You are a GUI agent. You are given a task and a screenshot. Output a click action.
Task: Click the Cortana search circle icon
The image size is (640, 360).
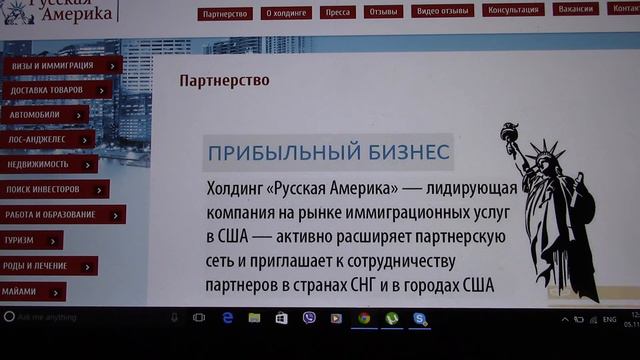(x=9, y=317)
